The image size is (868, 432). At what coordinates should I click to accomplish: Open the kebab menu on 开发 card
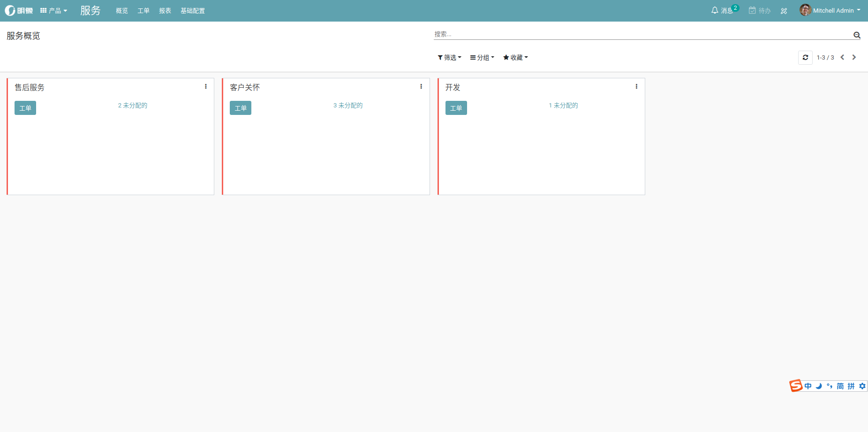[x=636, y=86]
